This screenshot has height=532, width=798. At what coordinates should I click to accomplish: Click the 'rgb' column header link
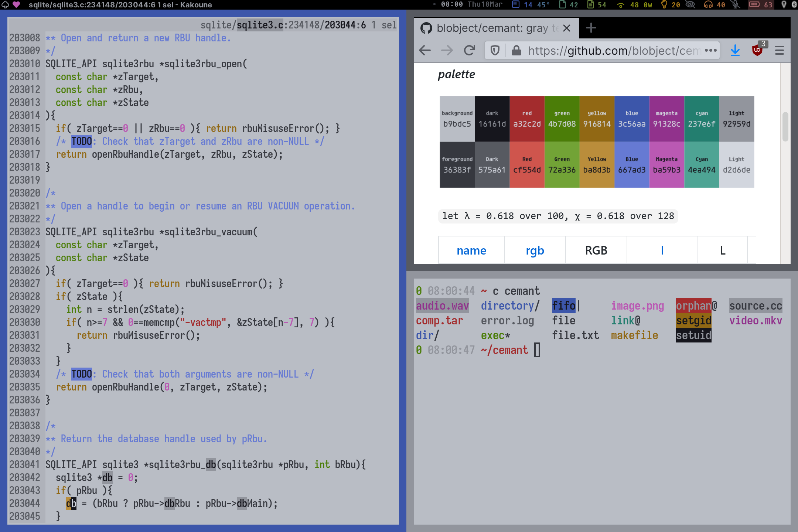pyautogui.click(x=535, y=250)
